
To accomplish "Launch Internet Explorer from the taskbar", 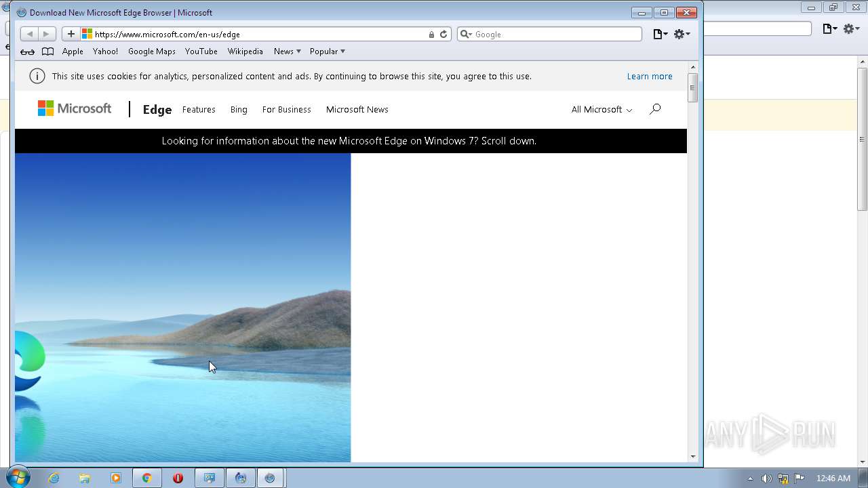I will [x=54, y=478].
